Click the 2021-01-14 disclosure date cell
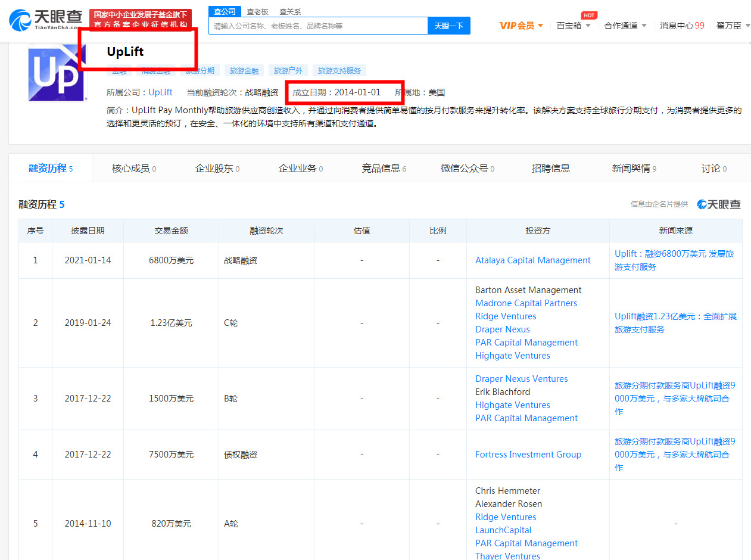Viewport: 751px width, 560px height. 88,260
